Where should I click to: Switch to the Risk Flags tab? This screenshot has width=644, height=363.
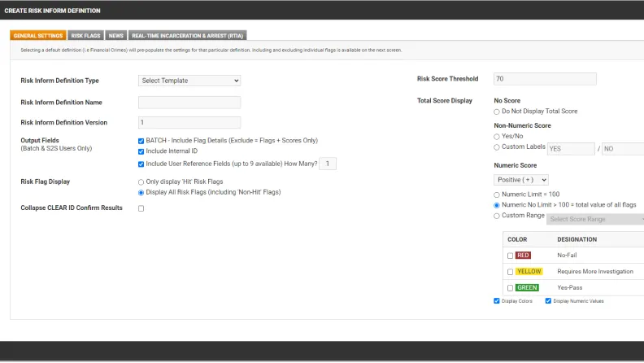(x=85, y=36)
